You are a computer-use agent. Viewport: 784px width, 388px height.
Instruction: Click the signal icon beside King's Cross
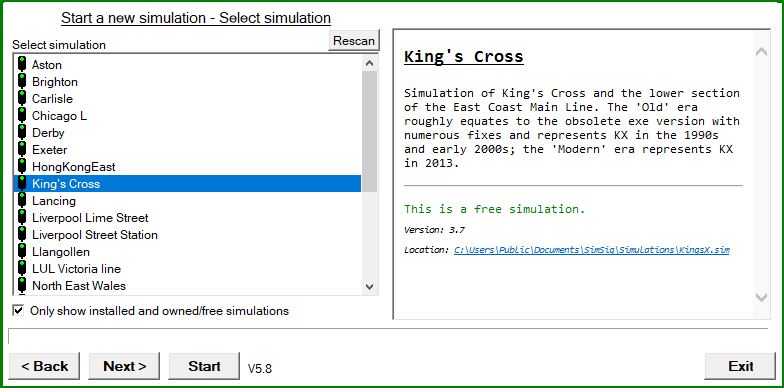22,184
